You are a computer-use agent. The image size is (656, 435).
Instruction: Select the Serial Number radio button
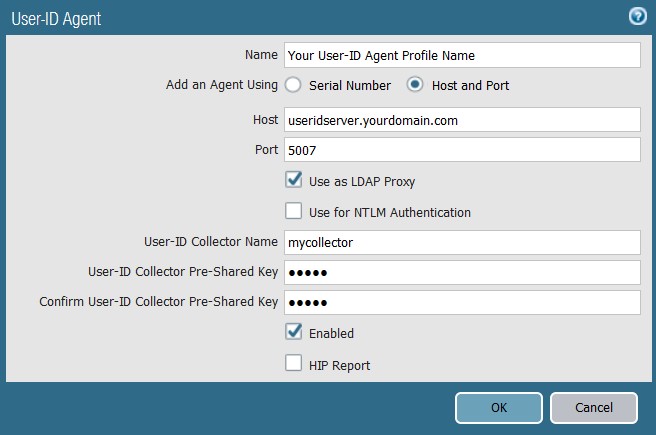pos(294,85)
